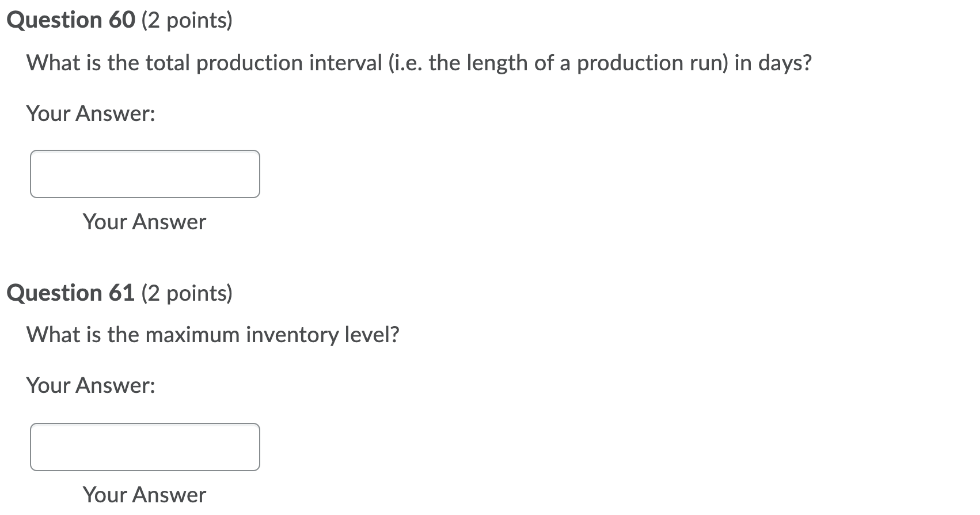The image size is (980, 515).
Task: Click inside the maximum inventory level answer box
Action: click(x=144, y=446)
